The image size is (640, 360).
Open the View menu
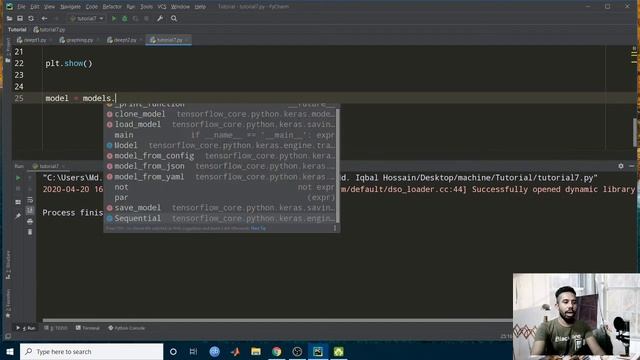[x=49, y=7]
